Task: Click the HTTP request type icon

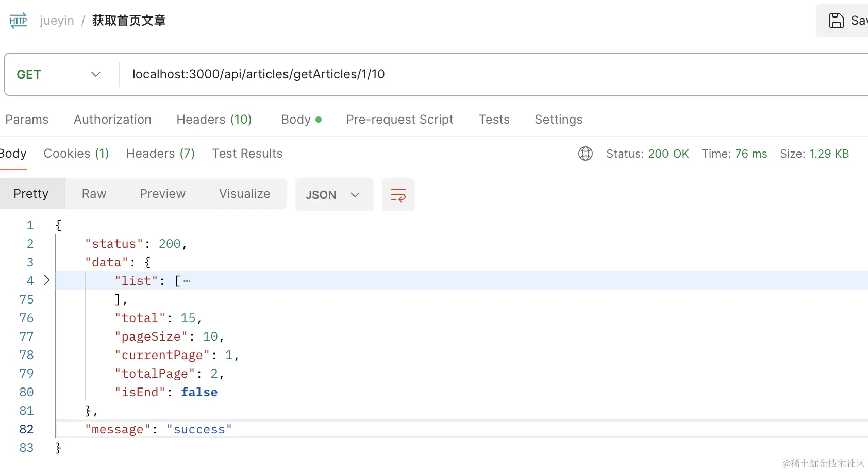Action: tap(19, 21)
